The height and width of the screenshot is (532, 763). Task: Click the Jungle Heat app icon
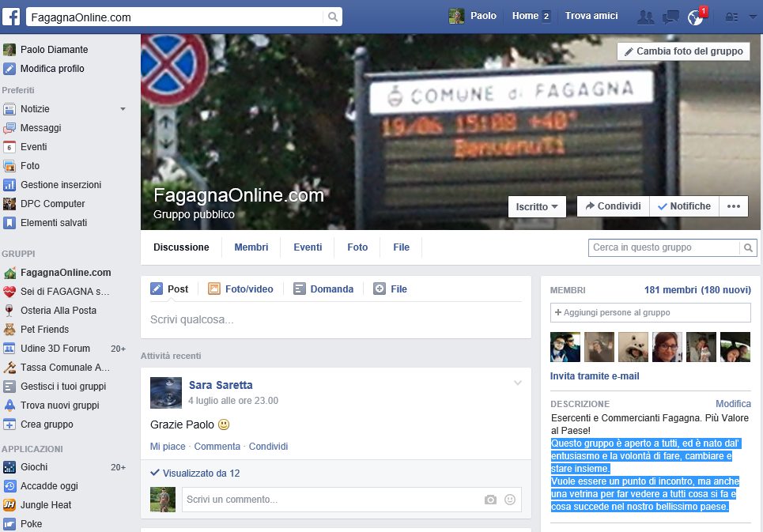coord(9,505)
